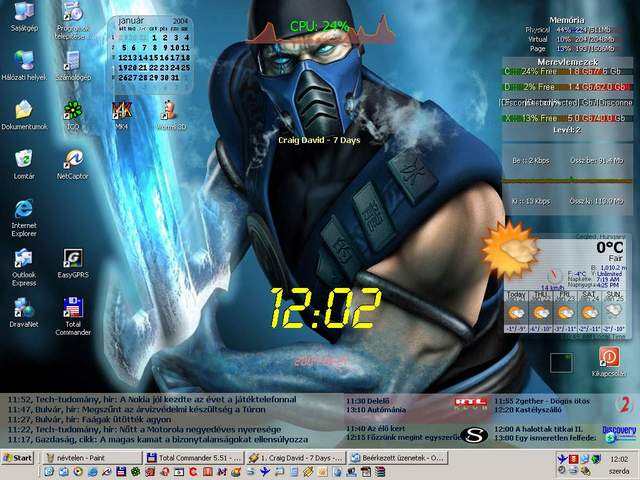Open headline about Nokia játéktelefonnal
640x480 pixels.
(x=152, y=399)
